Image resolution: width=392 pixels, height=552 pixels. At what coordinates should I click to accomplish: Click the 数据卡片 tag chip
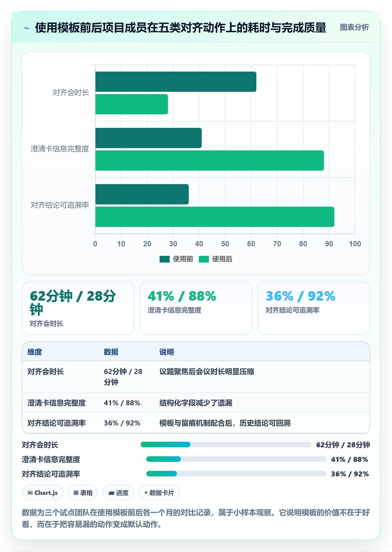[x=159, y=493]
